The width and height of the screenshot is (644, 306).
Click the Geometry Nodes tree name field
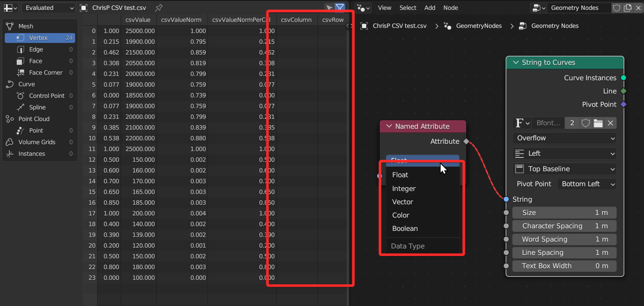pyautogui.click(x=579, y=8)
